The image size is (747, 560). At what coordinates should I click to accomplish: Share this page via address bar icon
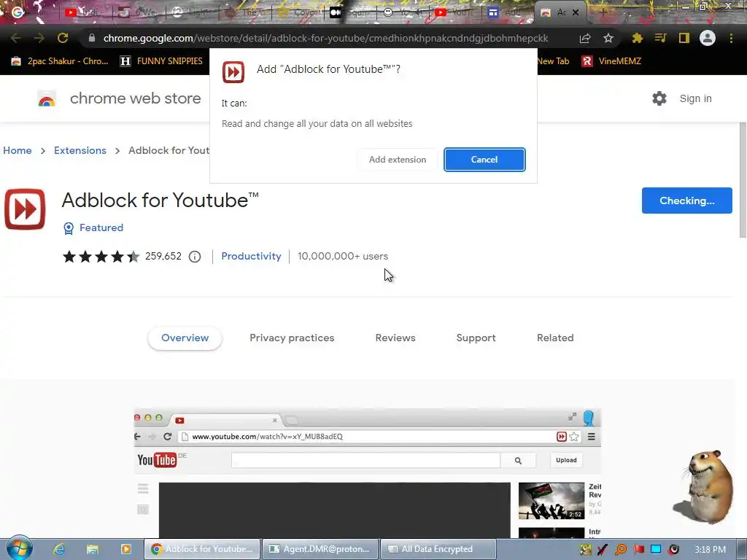[x=585, y=38]
